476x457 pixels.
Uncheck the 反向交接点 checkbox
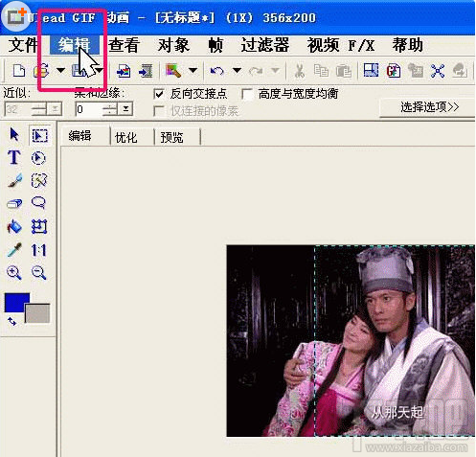(159, 94)
